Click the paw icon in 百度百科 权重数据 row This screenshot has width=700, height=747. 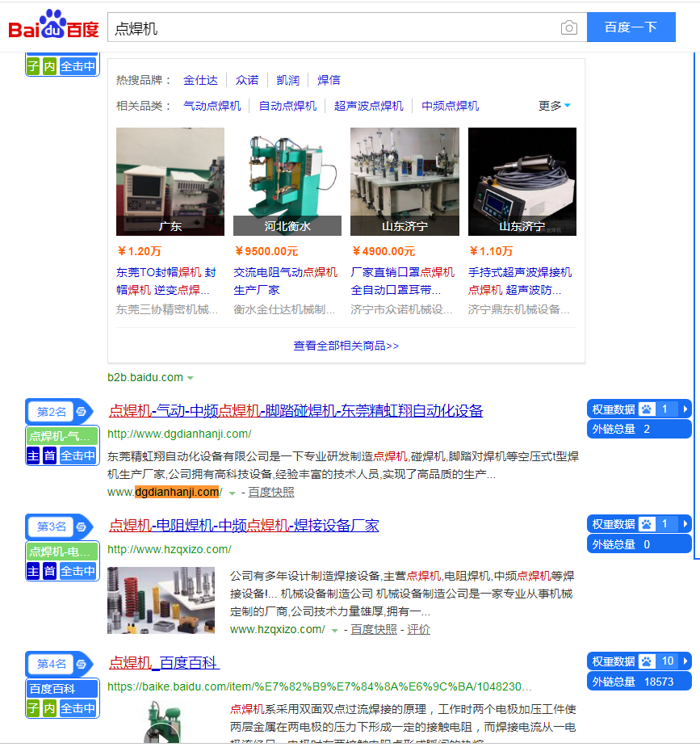pos(647,661)
